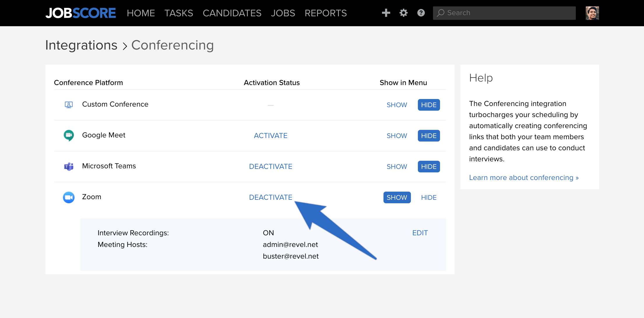
Task: Click the search magnifier icon
Action: [440, 13]
